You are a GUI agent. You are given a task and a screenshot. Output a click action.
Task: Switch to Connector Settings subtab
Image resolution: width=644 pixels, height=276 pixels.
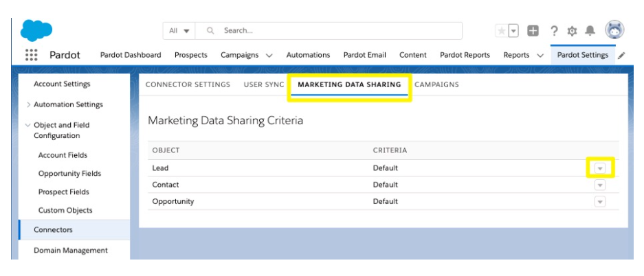(188, 84)
